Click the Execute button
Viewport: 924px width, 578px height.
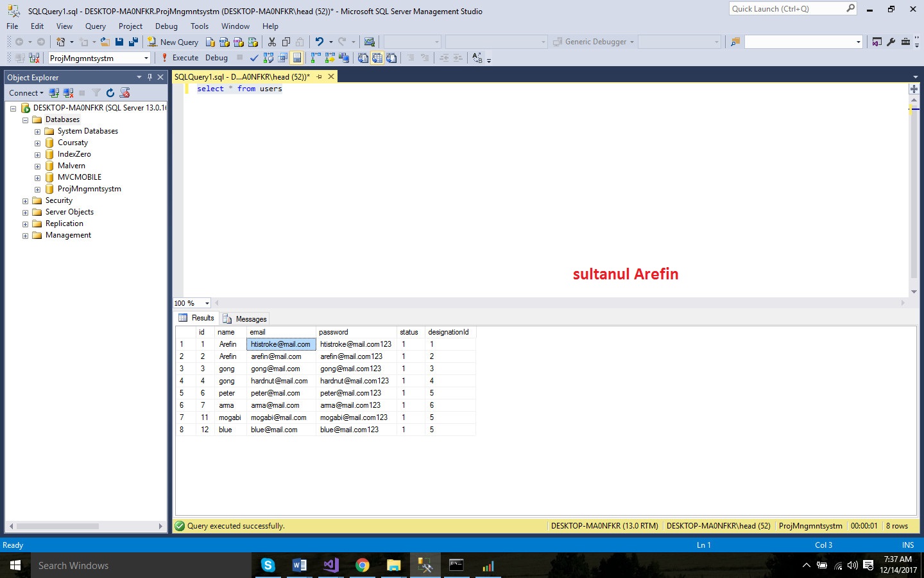180,58
